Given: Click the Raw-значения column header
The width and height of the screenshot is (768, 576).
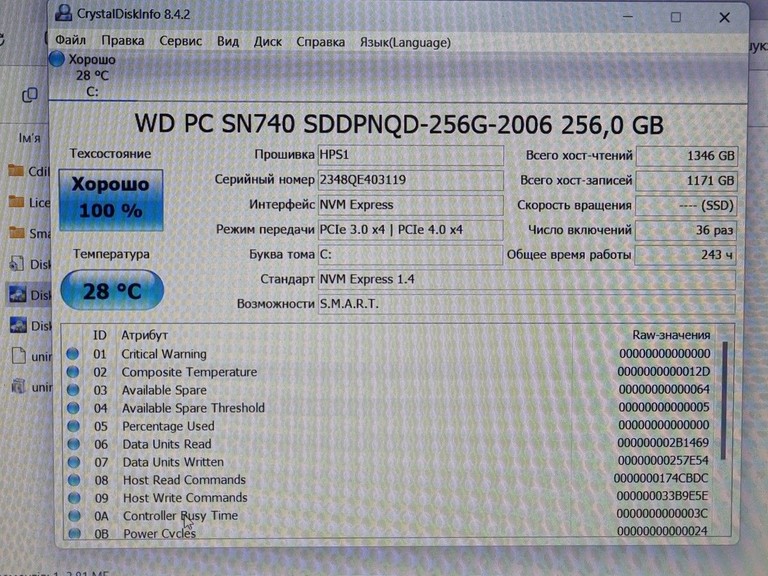Looking at the screenshot, I should (x=671, y=335).
